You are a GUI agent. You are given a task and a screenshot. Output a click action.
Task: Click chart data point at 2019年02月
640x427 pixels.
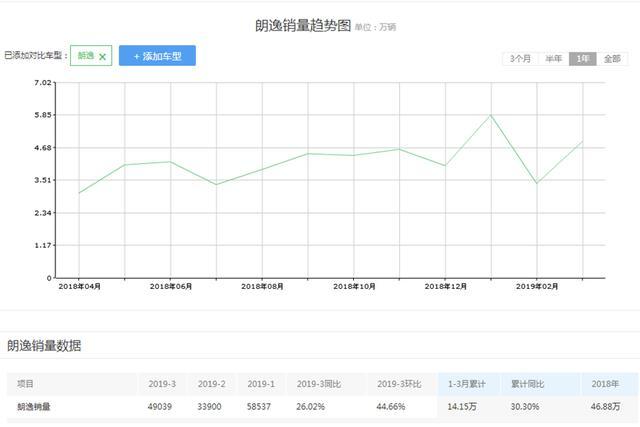pyautogui.click(x=537, y=183)
